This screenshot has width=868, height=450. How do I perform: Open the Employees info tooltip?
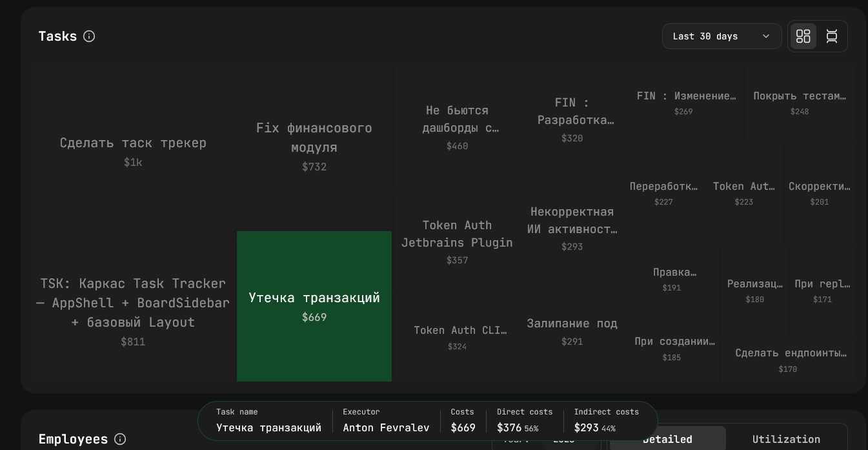(x=120, y=439)
